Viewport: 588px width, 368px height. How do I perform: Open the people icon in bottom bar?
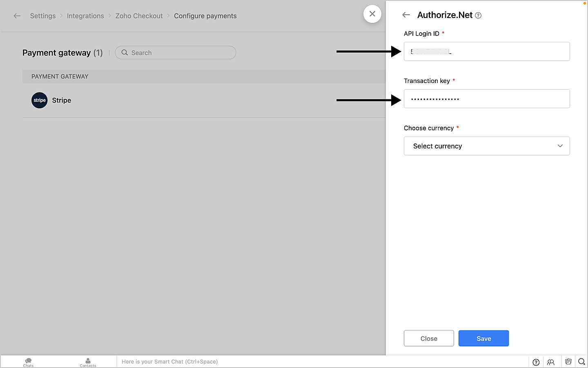[551, 362]
